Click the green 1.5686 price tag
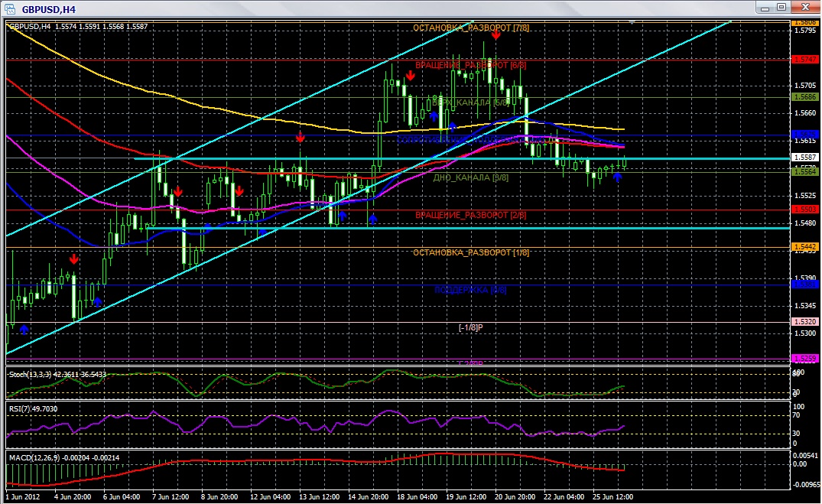 click(804, 97)
